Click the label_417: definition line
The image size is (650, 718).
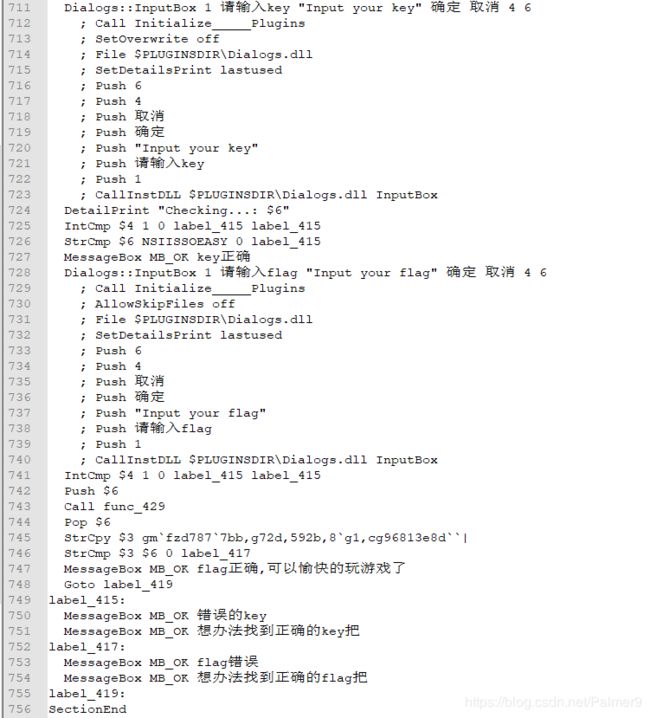coord(87,647)
